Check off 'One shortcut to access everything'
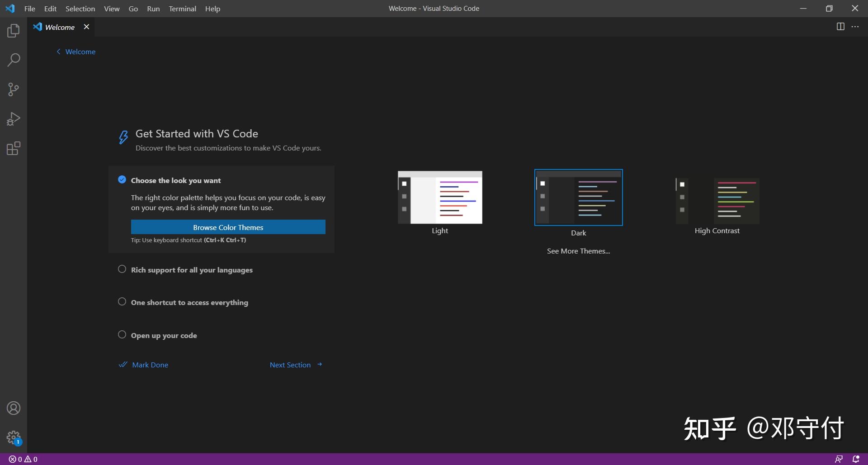This screenshot has width=868, height=465. [122, 301]
